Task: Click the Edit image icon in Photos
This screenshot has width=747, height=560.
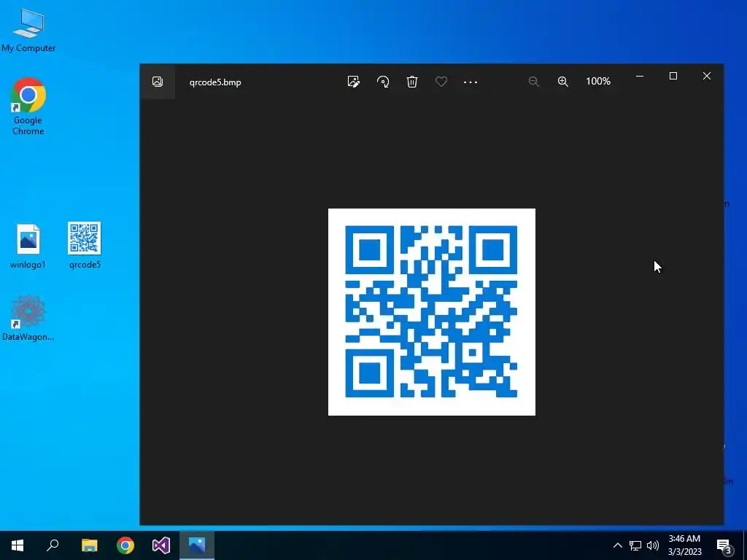Action: click(x=354, y=82)
